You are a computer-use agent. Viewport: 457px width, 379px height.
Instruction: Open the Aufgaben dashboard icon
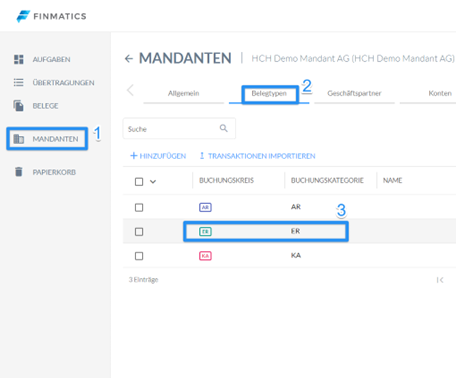tap(19, 59)
